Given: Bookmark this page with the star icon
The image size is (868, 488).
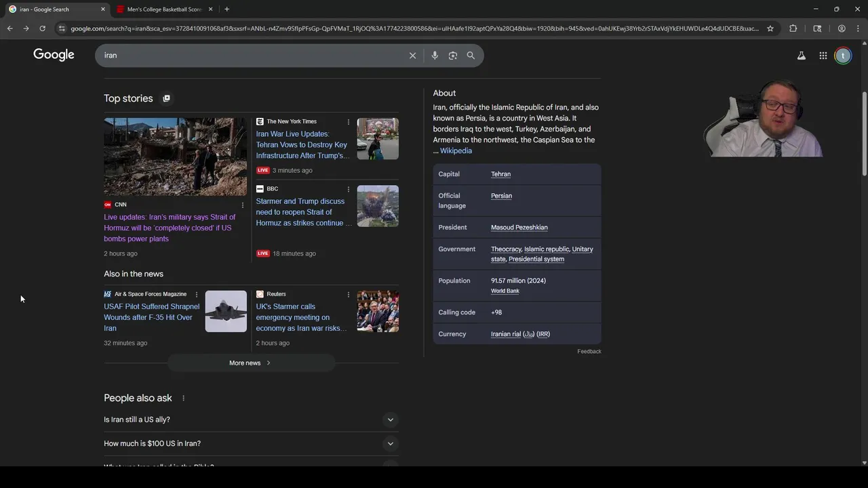Looking at the screenshot, I should [x=770, y=28].
